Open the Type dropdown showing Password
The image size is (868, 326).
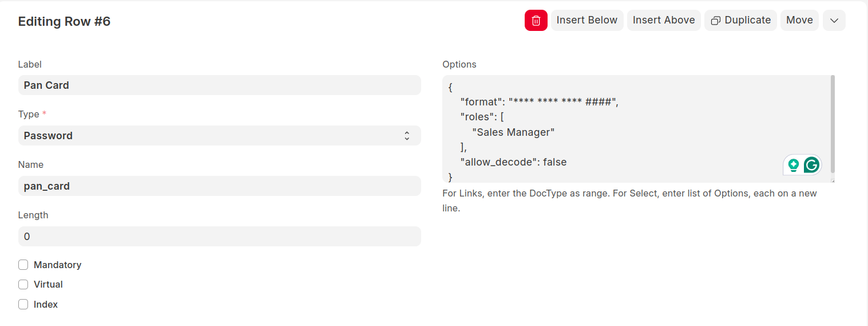[x=219, y=136]
